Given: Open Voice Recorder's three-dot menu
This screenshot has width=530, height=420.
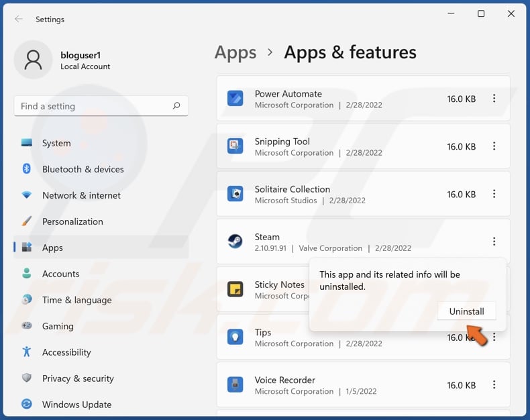Looking at the screenshot, I should (x=494, y=385).
